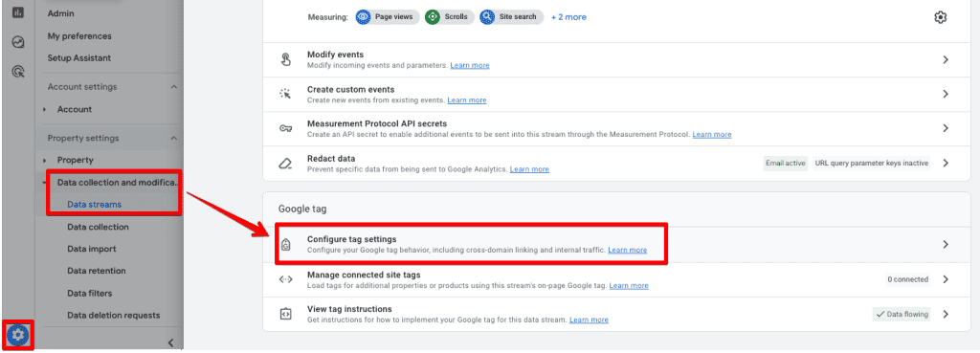The image size is (980, 353).
Task: Click the 'Measurement Protocol API secrets' title
Action: click(377, 123)
